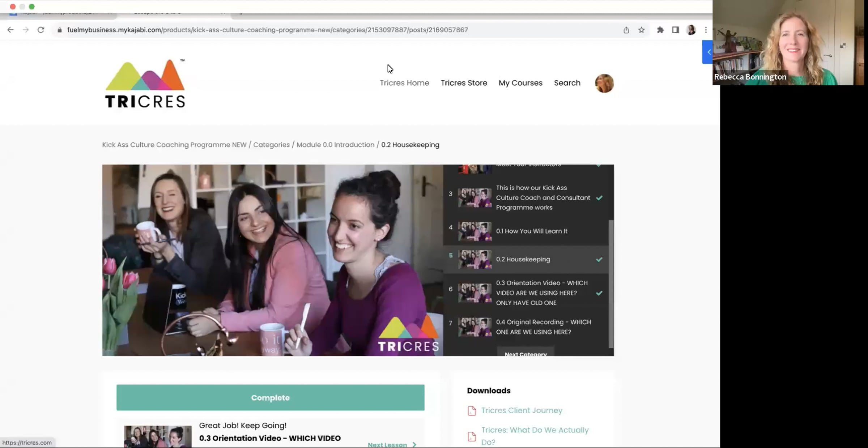The width and height of the screenshot is (868, 448).
Task: Click checkmark beside 0.3 Orientation Video
Action: (599, 293)
